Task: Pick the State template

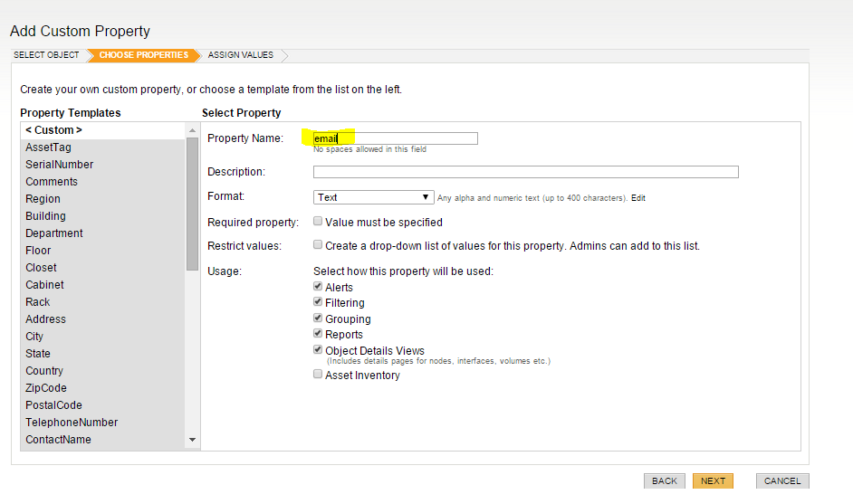Action: pyautogui.click(x=103, y=354)
